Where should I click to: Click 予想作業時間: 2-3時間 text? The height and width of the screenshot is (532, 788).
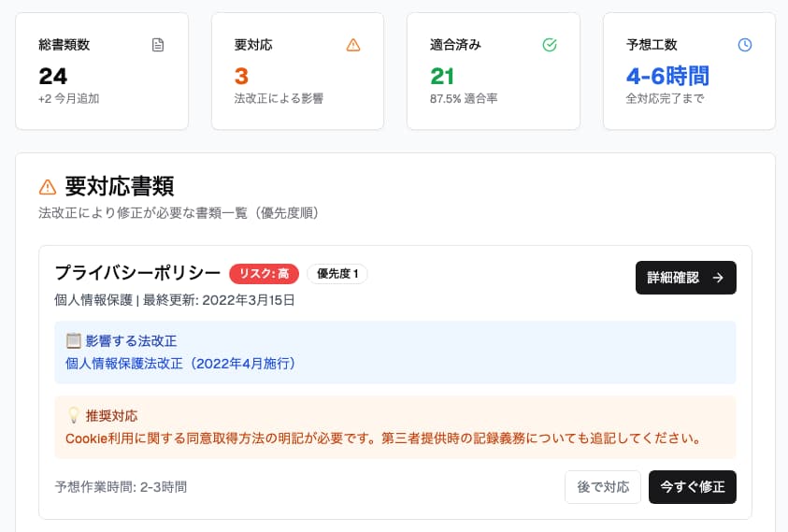click(x=121, y=487)
